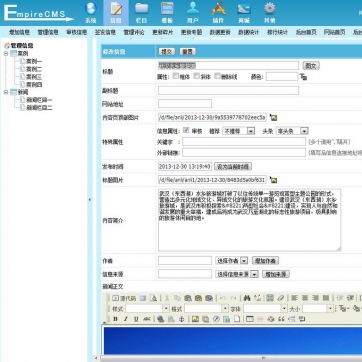Click the color picker icon beside the 颜色 field
362x362 pixels.
(303, 77)
